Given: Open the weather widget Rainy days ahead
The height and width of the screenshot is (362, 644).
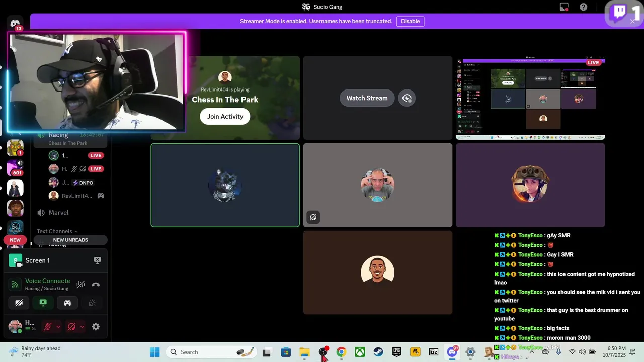Looking at the screenshot, I should (34, 352).
